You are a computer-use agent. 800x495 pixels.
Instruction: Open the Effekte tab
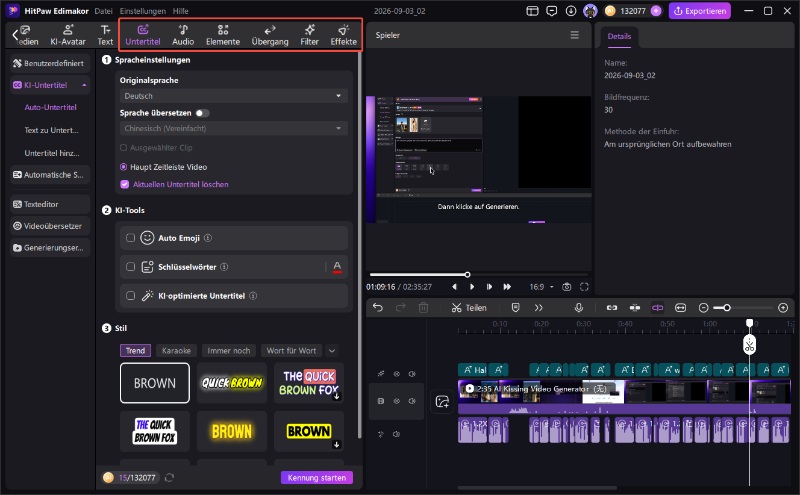(343, 35)
